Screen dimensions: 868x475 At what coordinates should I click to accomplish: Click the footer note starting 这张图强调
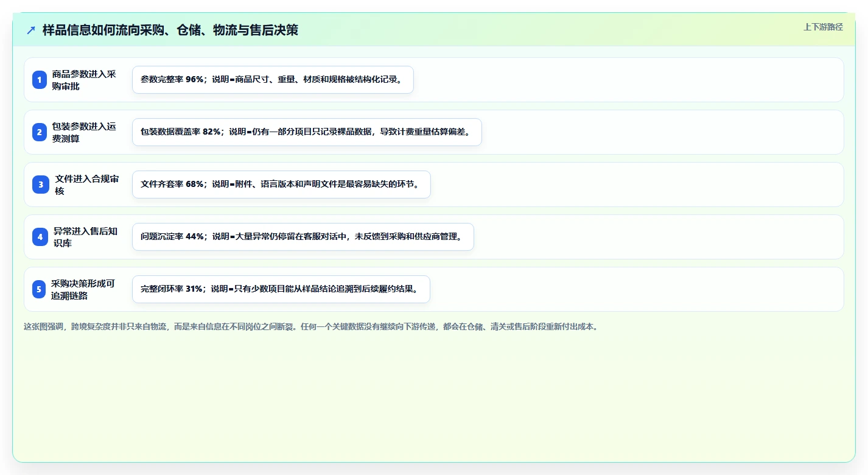coord(310,326)
